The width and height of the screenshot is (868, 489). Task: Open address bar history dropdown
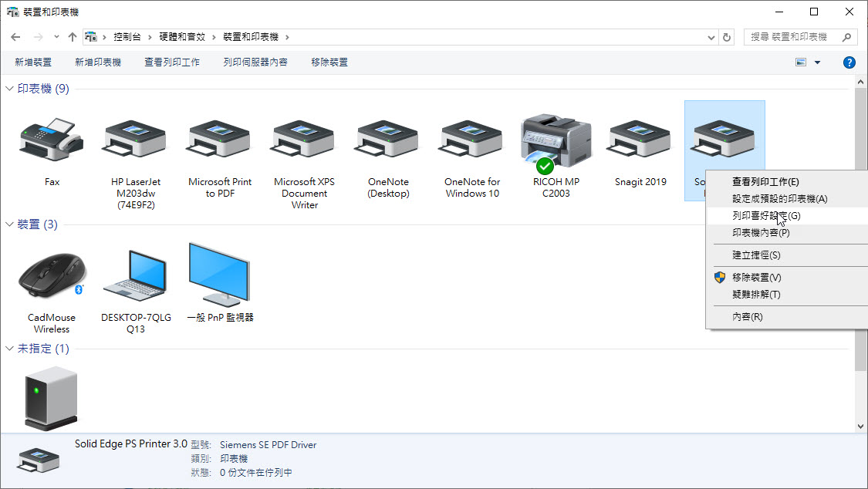tap(711, 38)
